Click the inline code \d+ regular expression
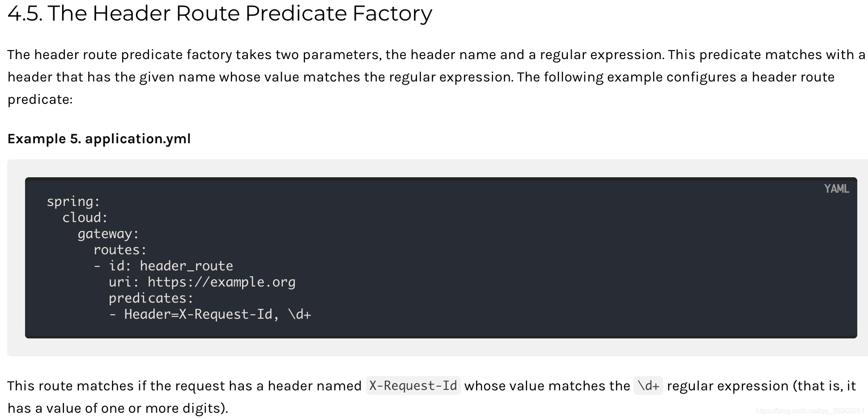 [x=648, y=385]
